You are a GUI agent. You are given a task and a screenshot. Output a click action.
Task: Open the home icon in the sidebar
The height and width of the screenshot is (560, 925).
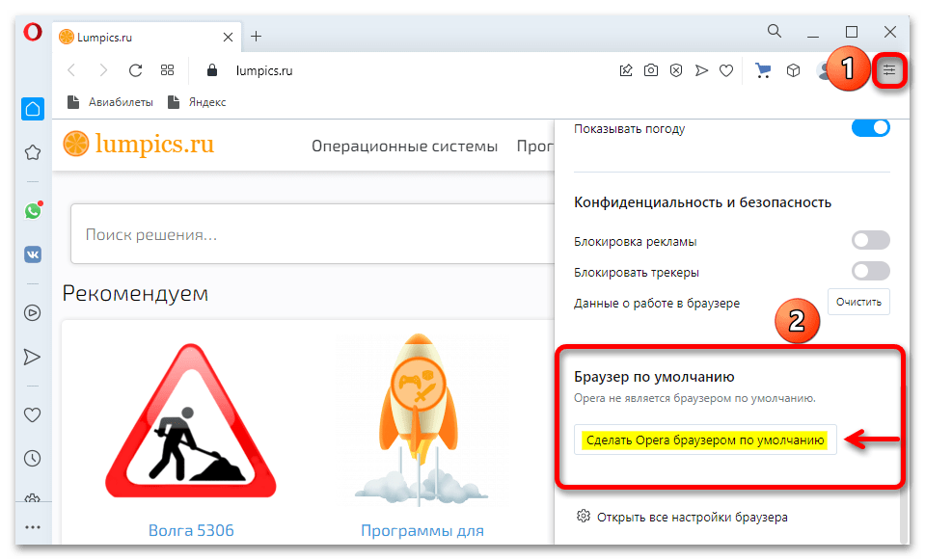click(33, 109)
